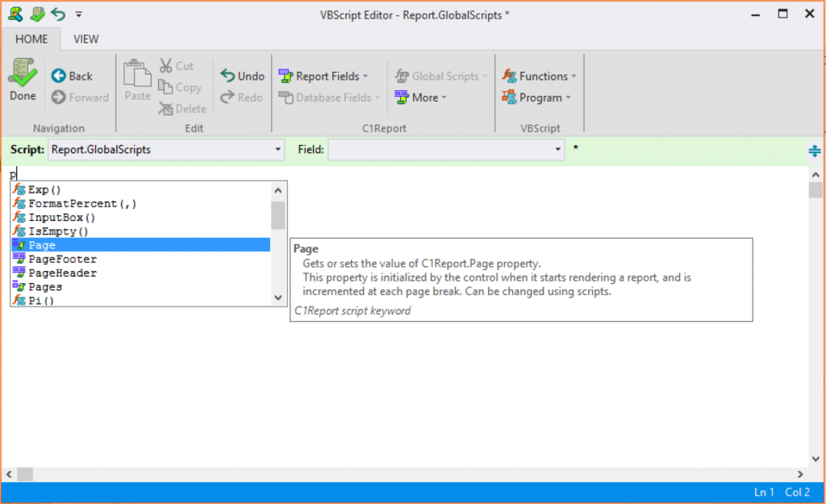Select Pages suggestion
This screenshot has width=826, height=504.
pyautogui.click(x=141, y=287)
